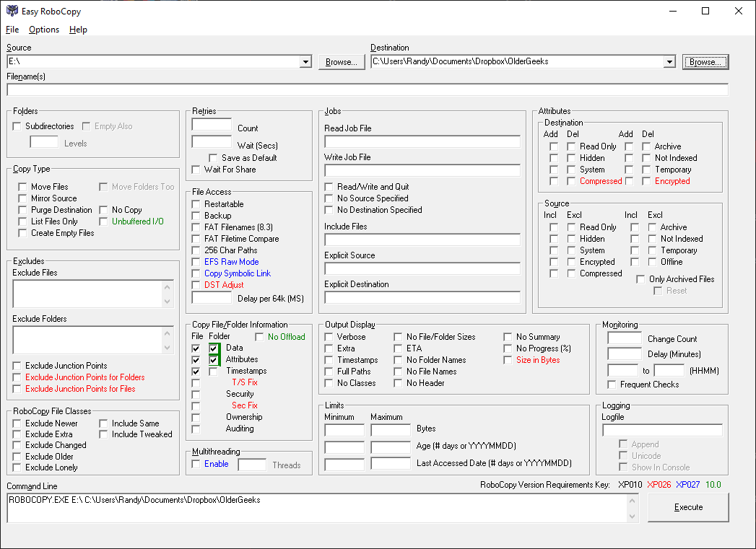
Task: Click Command Line scrollbar down arrow
Action: tap(632, 517)
